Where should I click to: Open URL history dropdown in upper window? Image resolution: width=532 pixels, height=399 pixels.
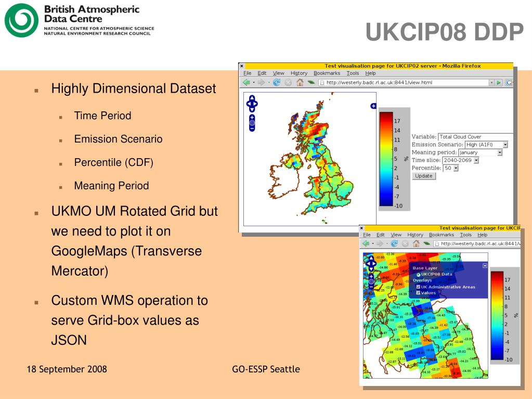tap(491, 82)
